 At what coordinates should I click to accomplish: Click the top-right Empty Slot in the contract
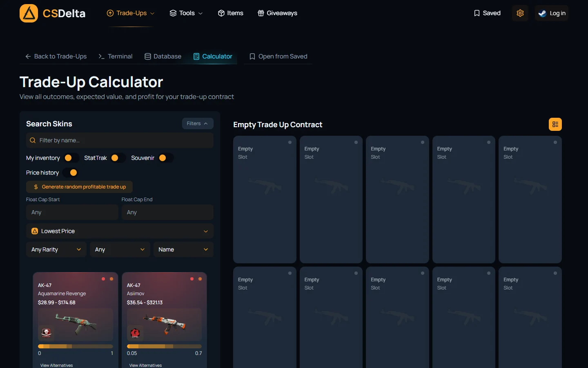530,200
